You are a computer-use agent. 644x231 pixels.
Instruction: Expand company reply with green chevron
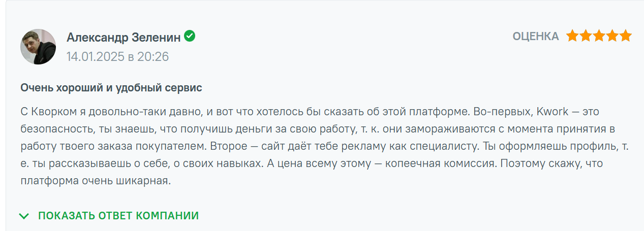24,216
